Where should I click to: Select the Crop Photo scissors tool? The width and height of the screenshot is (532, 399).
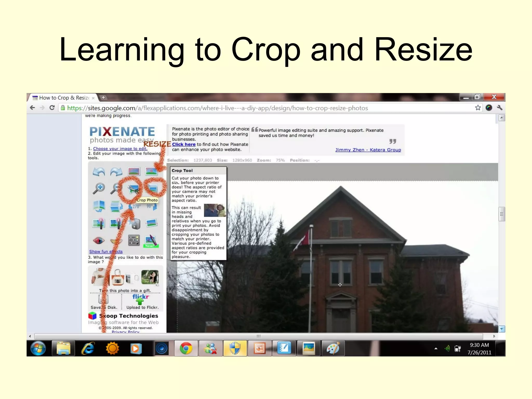pos(134,189)
